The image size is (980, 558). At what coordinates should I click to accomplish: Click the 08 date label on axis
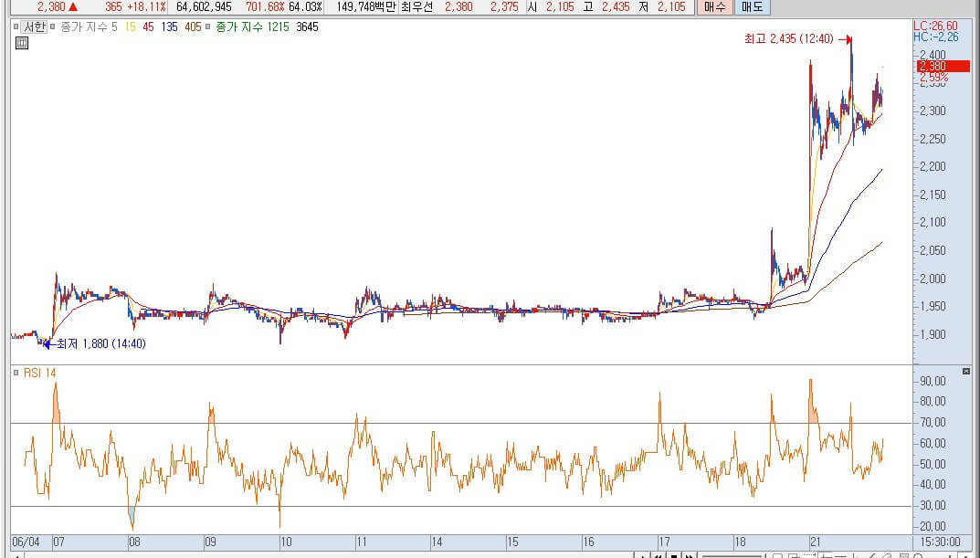pyautogui.click(x=134, y=542)
